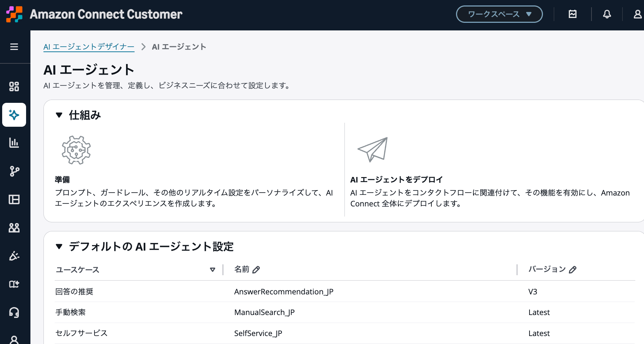644x344 pixels.
Task: Click the pencil edit icon next to 名前
Action: click(x=256, y=269)
